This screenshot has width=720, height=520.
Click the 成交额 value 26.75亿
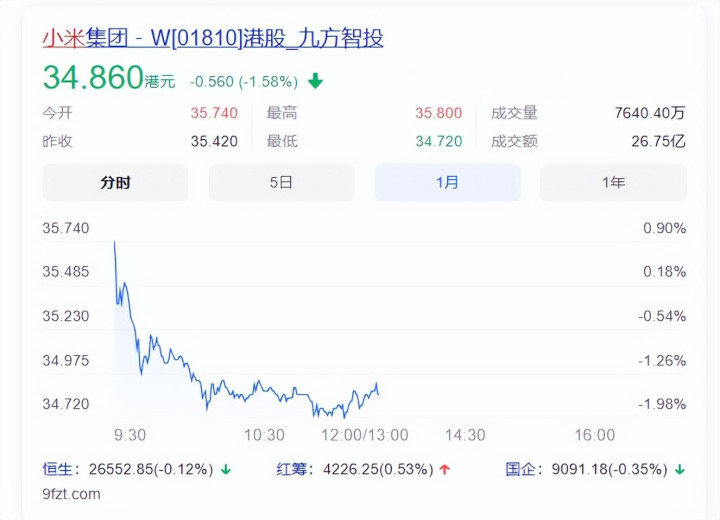pos(658,141)
